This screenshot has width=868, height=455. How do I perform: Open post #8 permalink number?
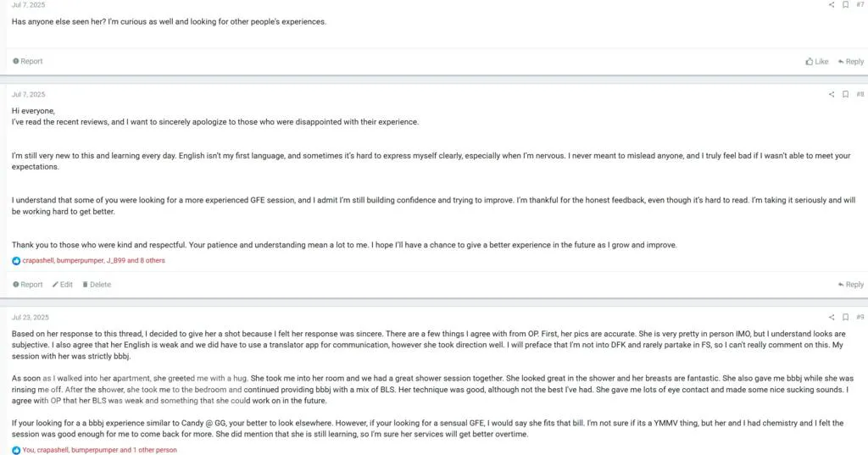tap(860, 94)
